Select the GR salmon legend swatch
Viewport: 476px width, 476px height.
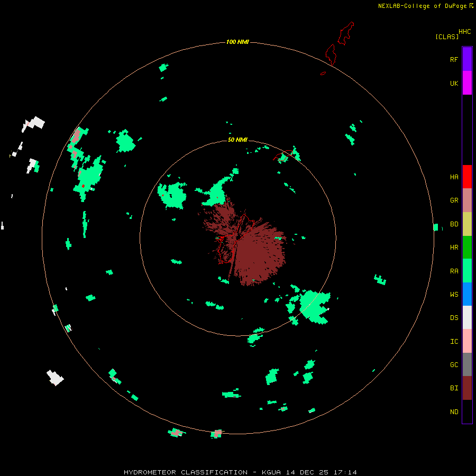[467, 200]
